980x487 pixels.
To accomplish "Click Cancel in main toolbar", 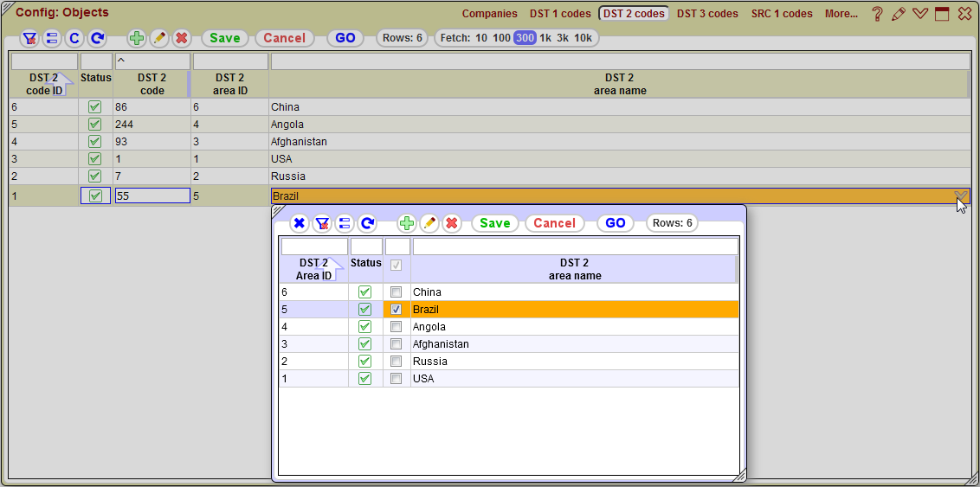I will coord(284,38).
